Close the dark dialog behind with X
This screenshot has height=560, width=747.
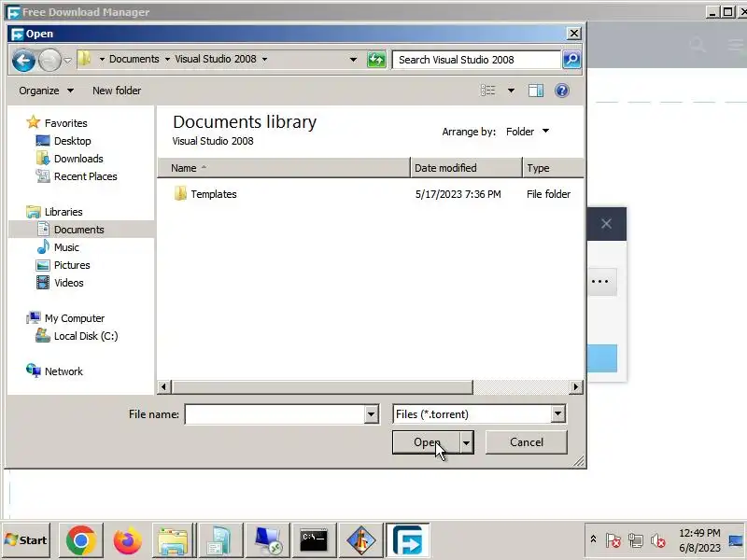pos(606,224)
